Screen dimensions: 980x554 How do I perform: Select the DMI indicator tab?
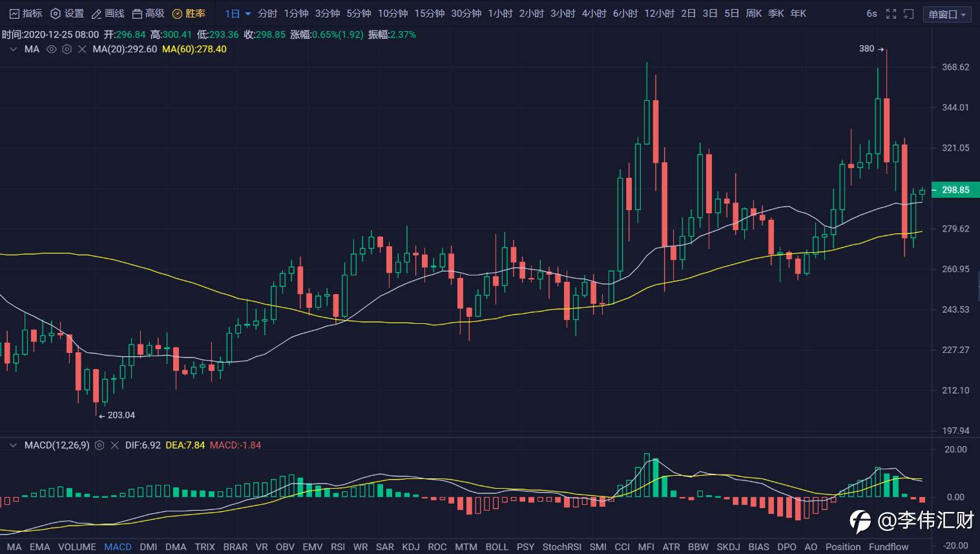[x=149, y=547]
